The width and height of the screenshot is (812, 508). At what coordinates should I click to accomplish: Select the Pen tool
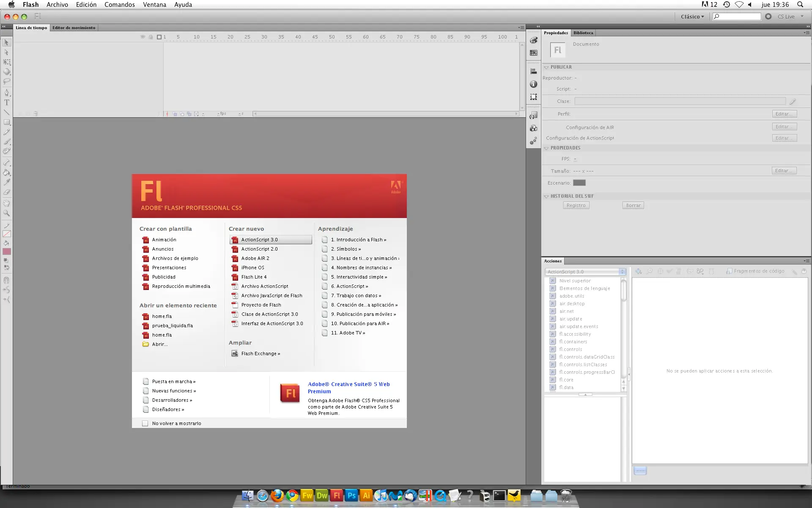point(6,93)
